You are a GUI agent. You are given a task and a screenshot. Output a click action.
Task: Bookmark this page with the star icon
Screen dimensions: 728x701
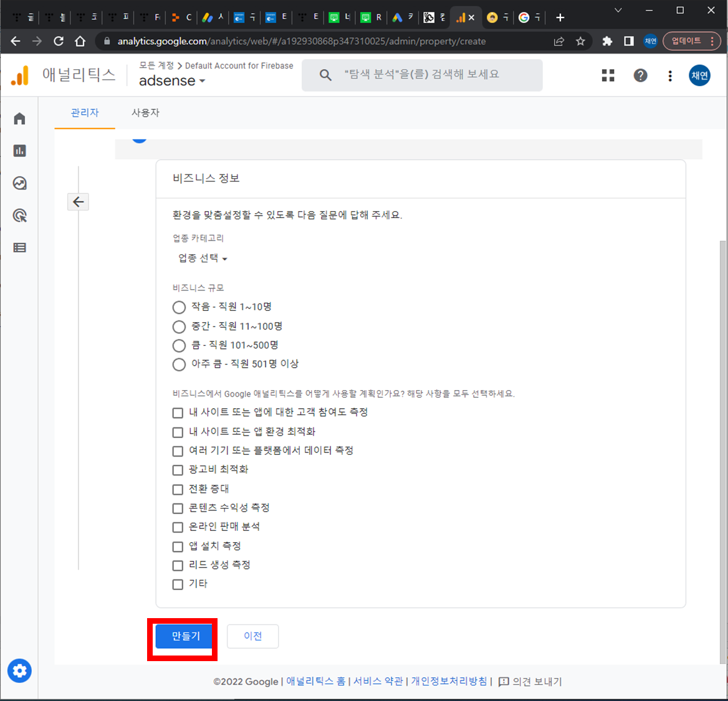point(580,41)
